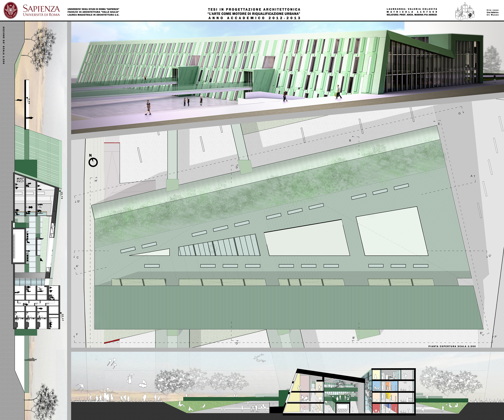Click the 15.73 height dimension on section

pos(62,196)
